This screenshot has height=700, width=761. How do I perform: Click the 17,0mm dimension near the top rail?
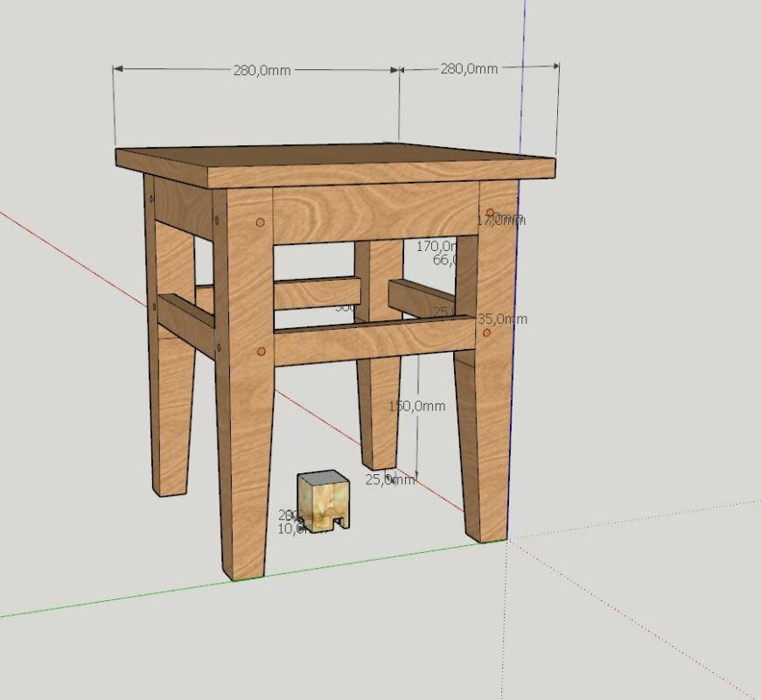pos(499,217)
